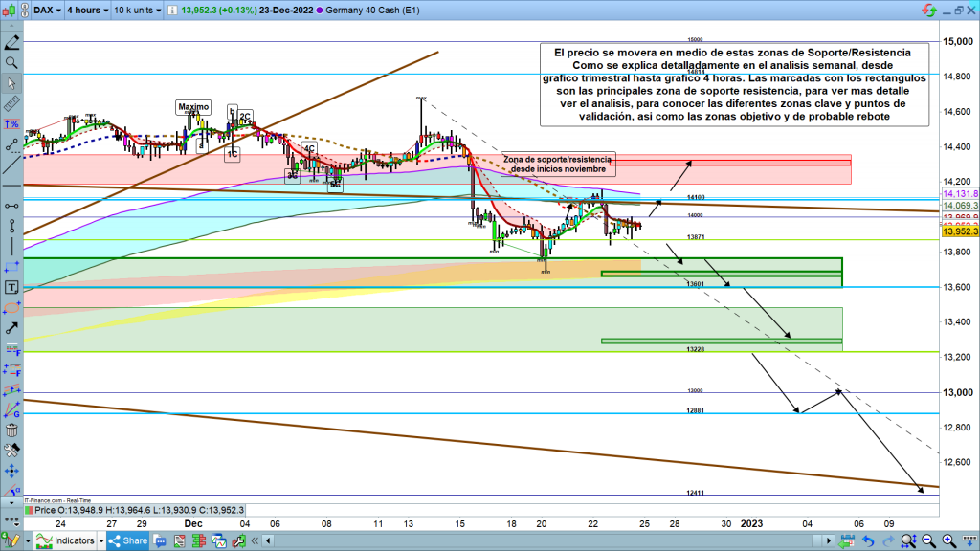This screenshot has height=551, width=980.
Task: Select the pencil drawing tool
Action: 11,44
